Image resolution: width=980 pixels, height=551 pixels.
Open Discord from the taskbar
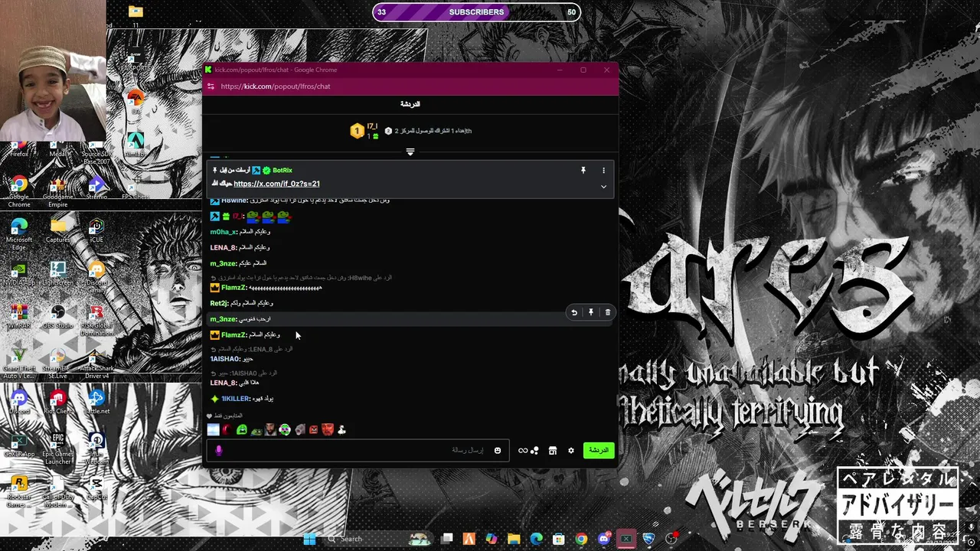coord(604,539)
